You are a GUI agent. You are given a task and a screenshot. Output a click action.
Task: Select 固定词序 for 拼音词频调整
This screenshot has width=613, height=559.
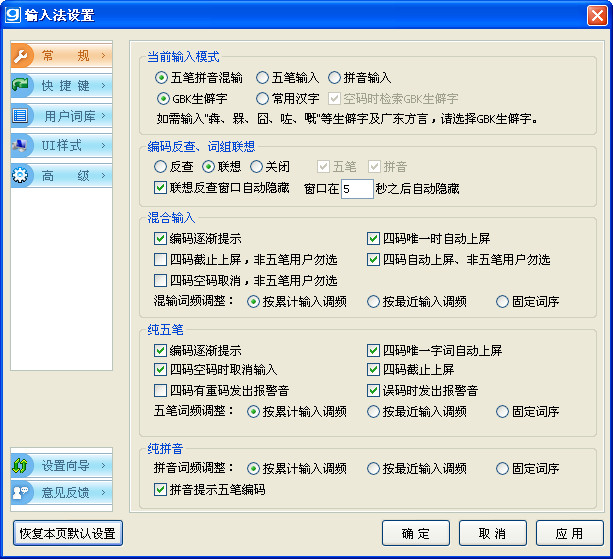pyautogui.click(x=527, y=468)
